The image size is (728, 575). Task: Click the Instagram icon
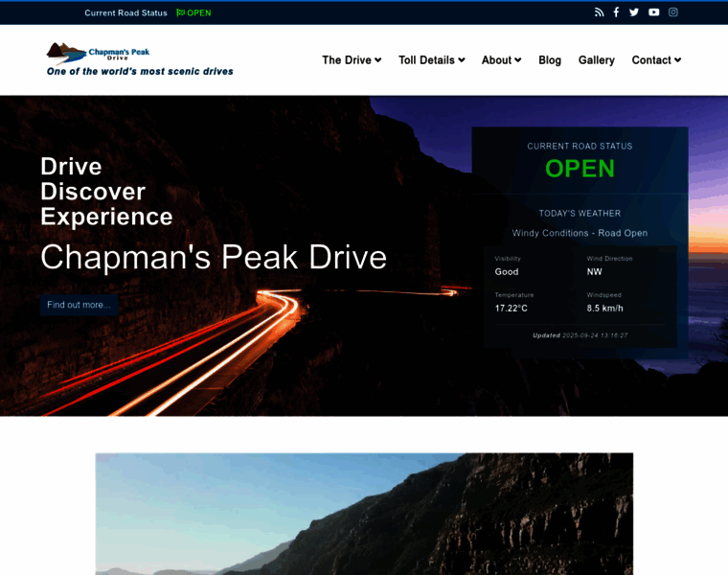pyautogui.click(x=673, y=12)
